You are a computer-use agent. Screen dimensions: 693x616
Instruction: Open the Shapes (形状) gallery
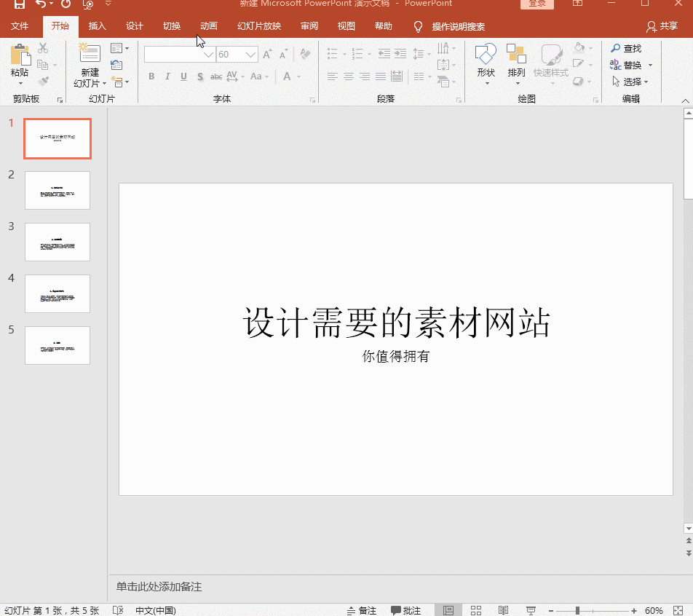tap(486, 56)
